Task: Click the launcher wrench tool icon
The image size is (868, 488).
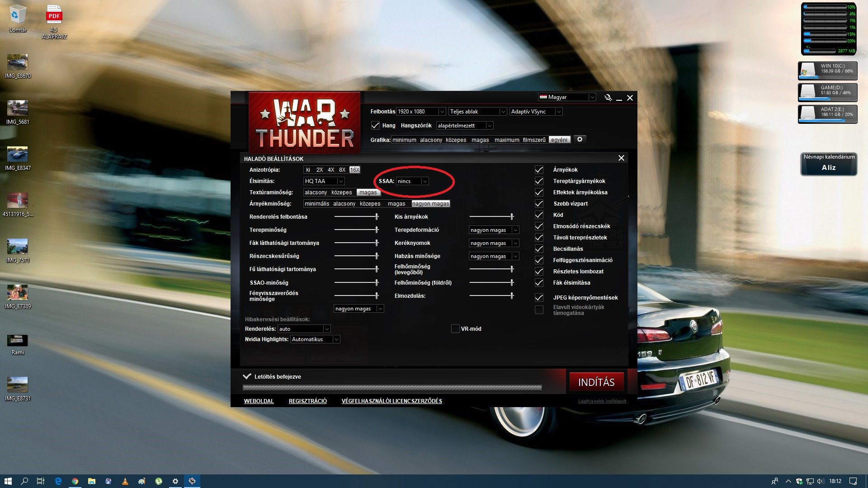Action: pos(608,98)
